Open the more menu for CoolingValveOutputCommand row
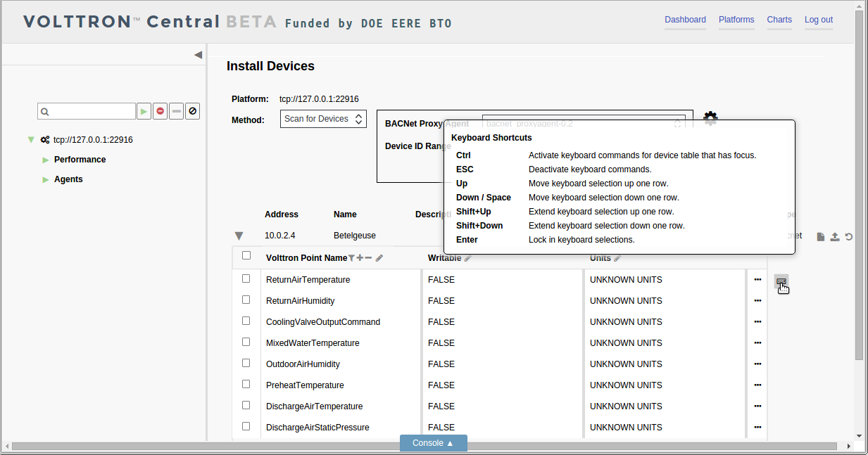 click(757, 322)
